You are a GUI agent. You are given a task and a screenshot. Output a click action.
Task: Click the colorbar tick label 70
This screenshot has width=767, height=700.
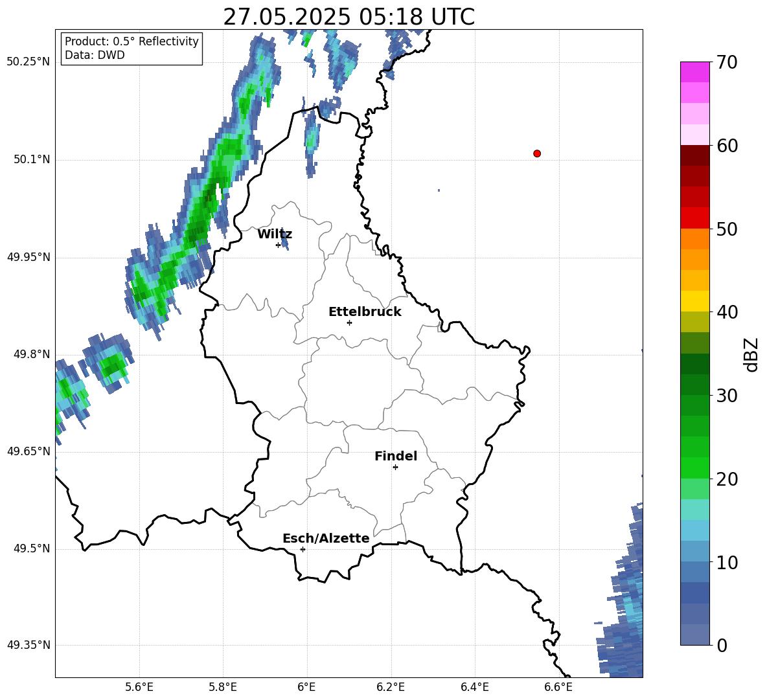coord(727,62)
